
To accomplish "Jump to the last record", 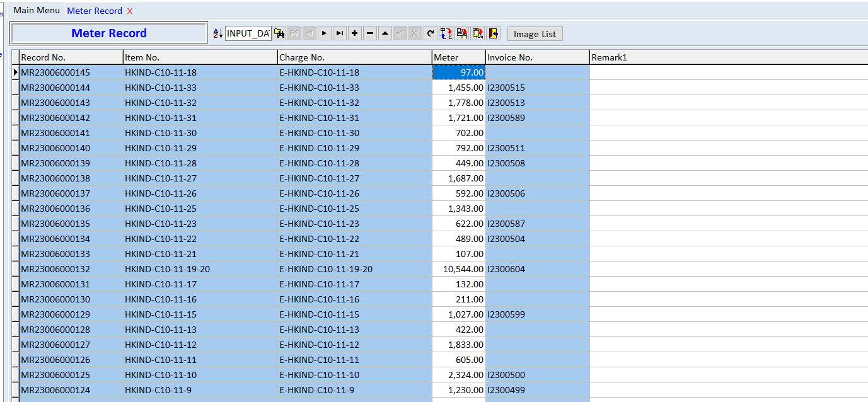I will (x=340, y=33).
